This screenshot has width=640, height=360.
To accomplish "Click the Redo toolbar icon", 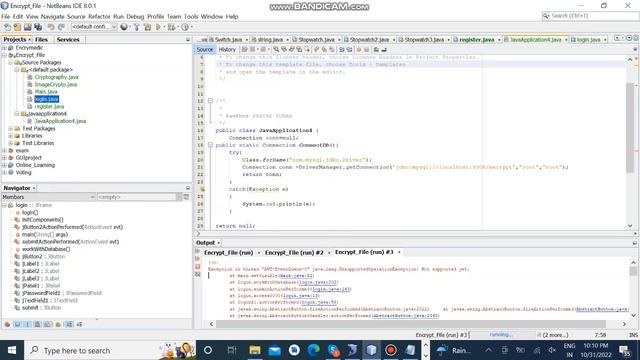I will (61, 27).
